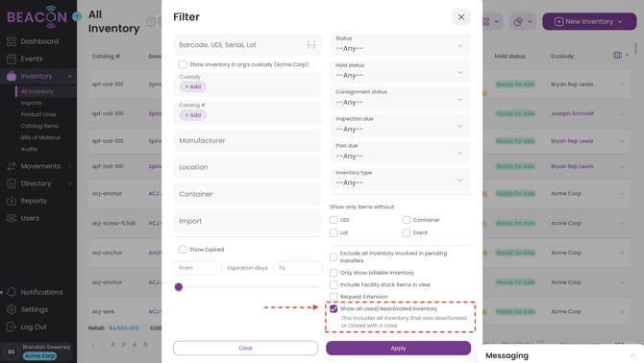Viewport: 644px width, 363px height.
Task: Uncheck Show all used/deactivated inventory
Action: coord(334,308)
